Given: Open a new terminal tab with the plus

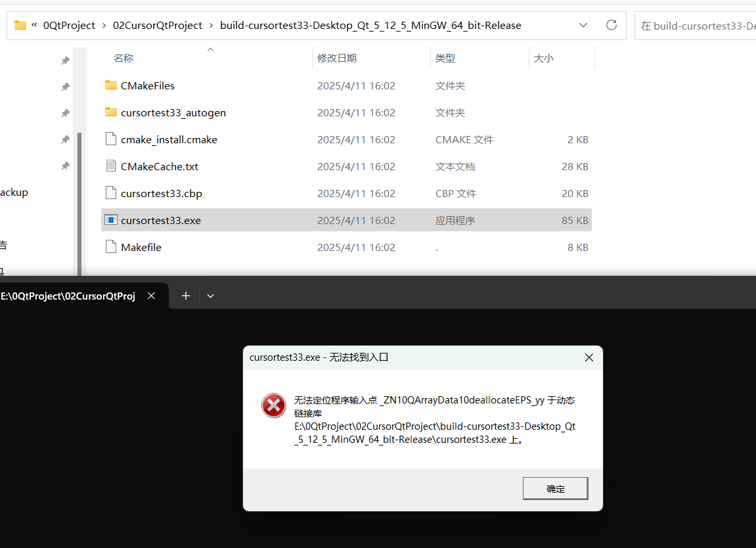Looking at the screenshot, I should (x=186, y=296).
